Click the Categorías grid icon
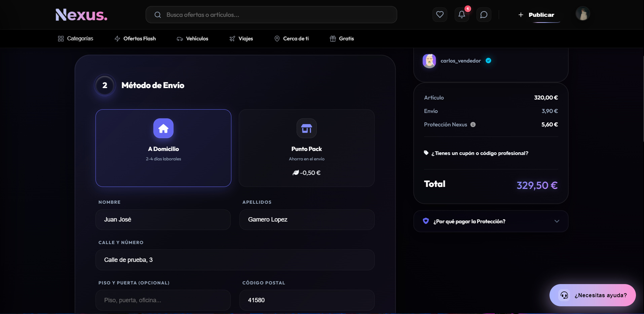 pos(61,39)
